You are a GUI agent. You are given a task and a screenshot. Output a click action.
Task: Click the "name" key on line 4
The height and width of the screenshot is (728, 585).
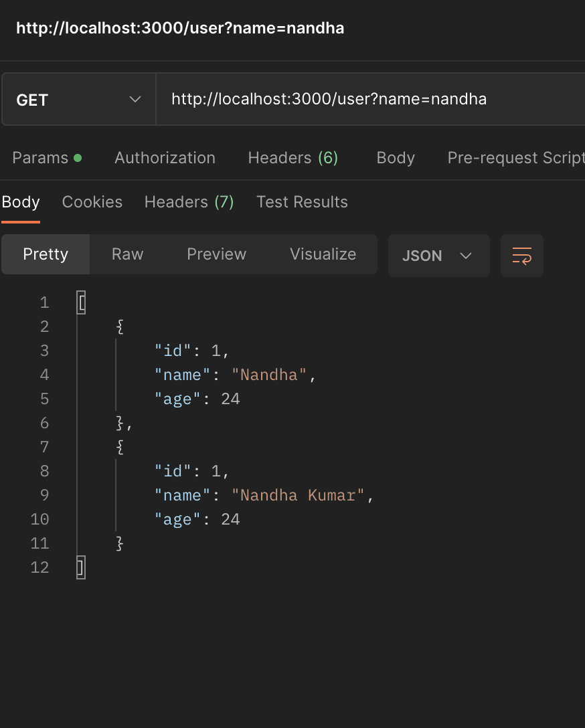click(183, 375)
